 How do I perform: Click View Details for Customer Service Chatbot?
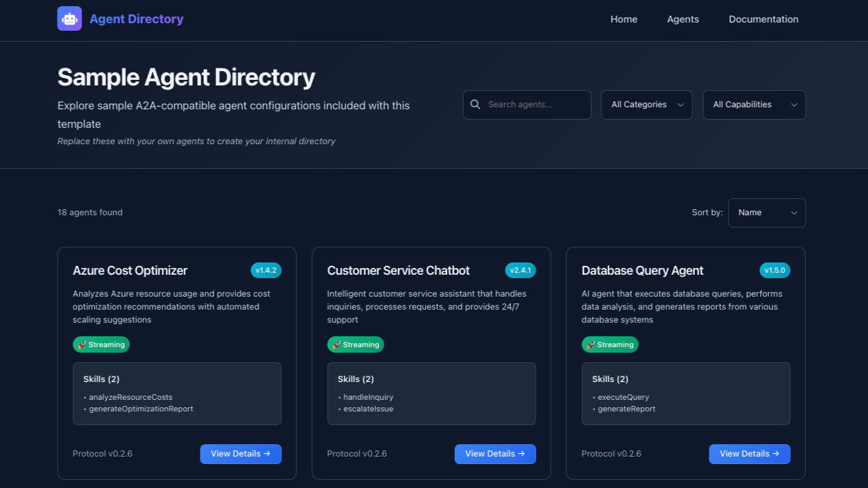tap(495, 454)
